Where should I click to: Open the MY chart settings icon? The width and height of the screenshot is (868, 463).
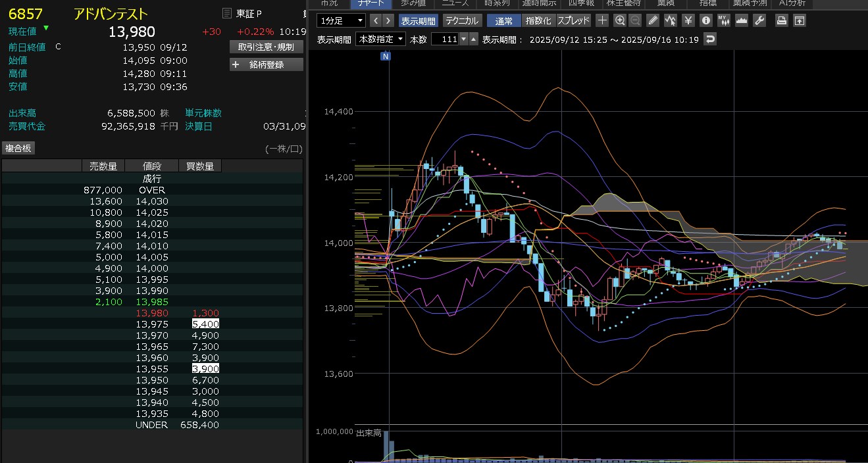(x=724, y=20)
